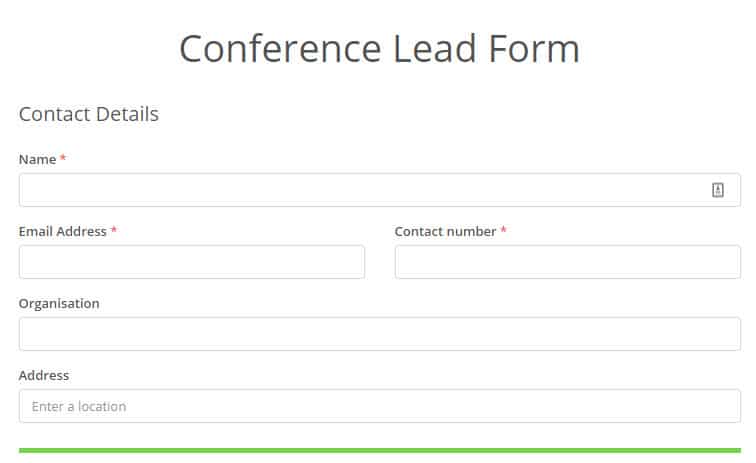756x463 pixels.
Task: Click the word Conference in the title
Action: pos(280,49)
